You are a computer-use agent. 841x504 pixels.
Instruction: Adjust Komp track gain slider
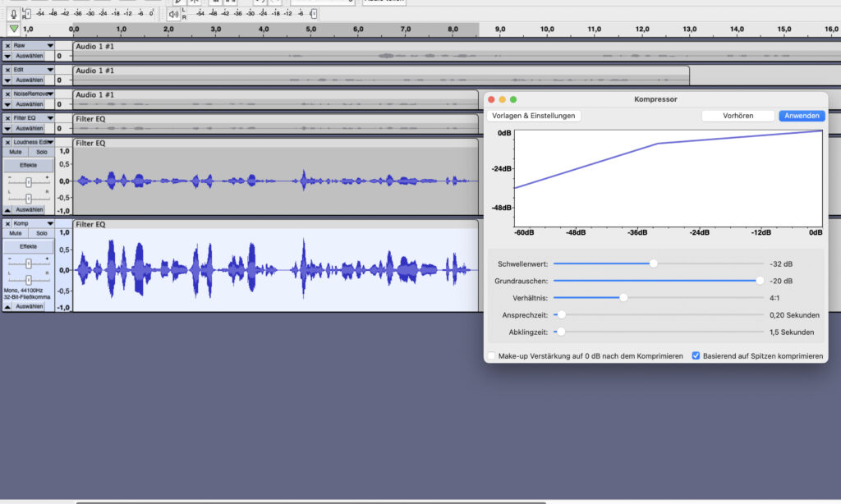[29, 263]
